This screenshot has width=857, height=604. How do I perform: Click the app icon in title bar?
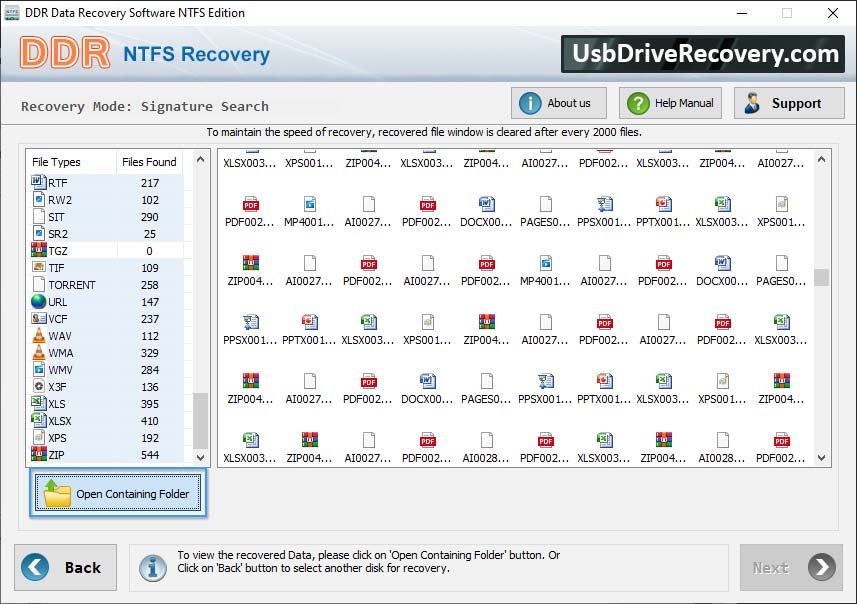click(x=11, y=13)
